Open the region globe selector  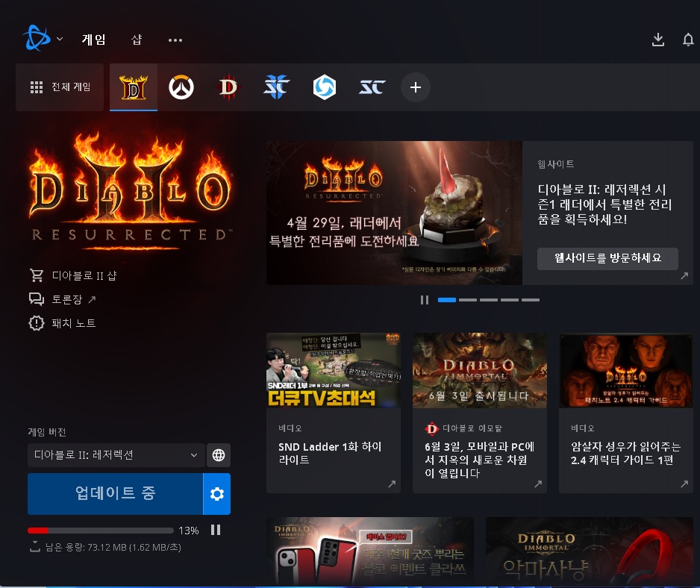click(x=219, y=455)
